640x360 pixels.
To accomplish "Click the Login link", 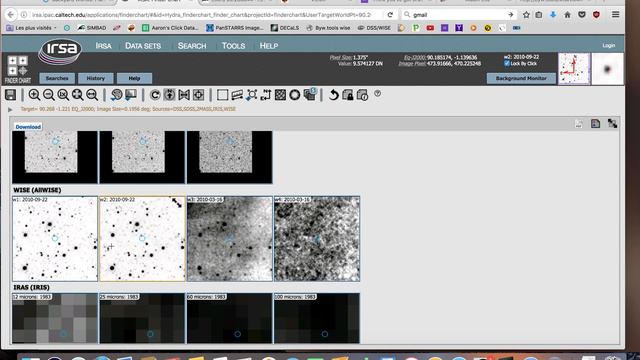I will click(608, 45).
